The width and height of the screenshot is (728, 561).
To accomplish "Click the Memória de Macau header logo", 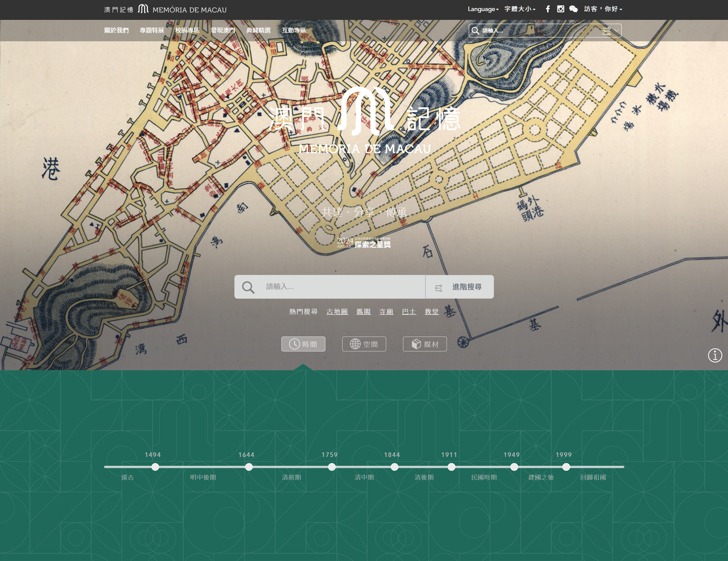I will [x=166, y=9].
